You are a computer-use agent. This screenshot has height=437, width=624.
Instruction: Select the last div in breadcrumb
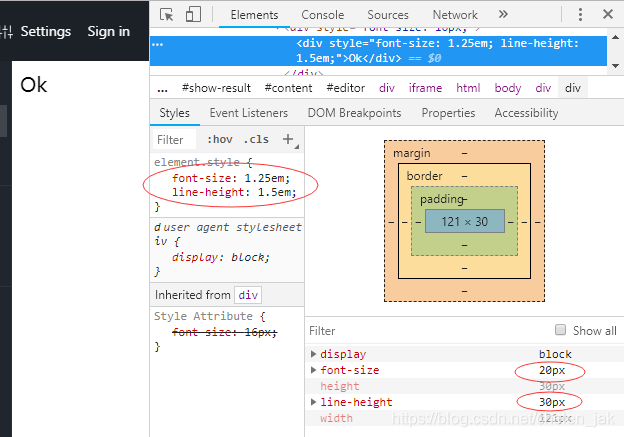pyautogui.click(x=573, y=88)
